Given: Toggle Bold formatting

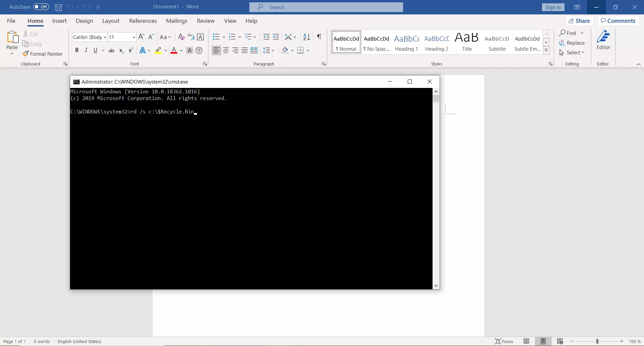Looking at the screenshot, I should pyautogui.click(x=77, y=50).
